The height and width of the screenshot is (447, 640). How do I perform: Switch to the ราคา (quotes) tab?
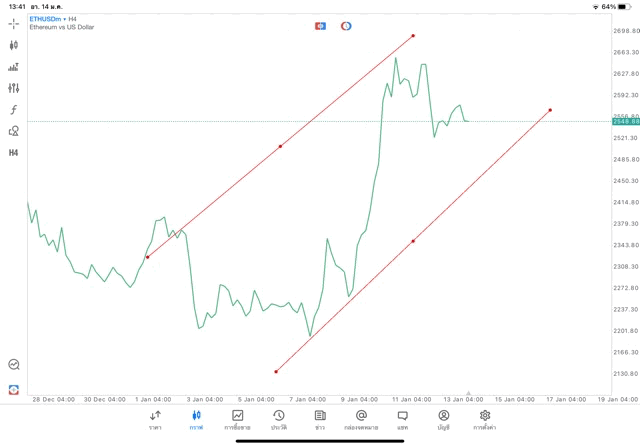[155, 420]
